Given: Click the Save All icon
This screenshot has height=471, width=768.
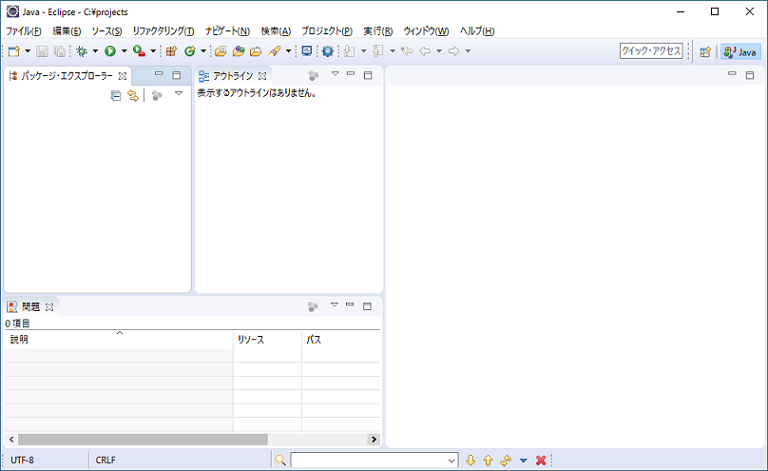Looking at the screenshot, I should (59, 51).
